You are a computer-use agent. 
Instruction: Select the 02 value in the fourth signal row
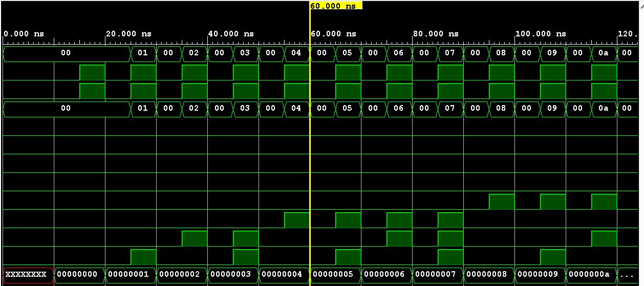pos(195,108)
